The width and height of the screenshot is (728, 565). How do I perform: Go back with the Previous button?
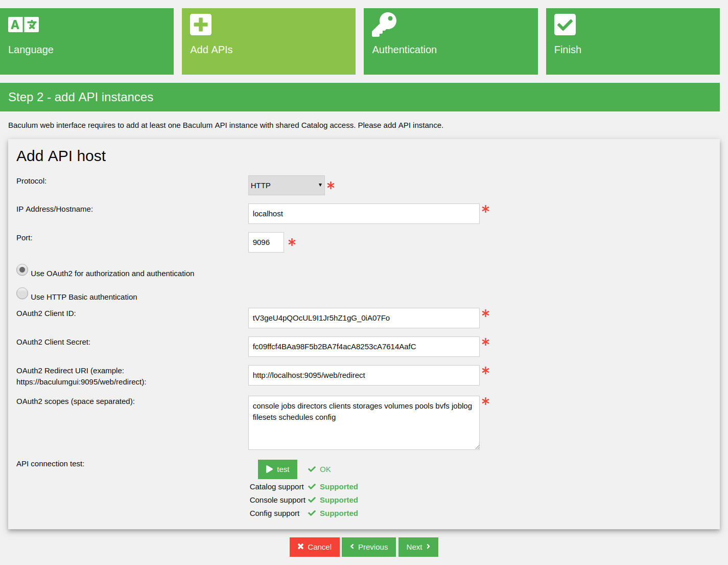[369, 547]
